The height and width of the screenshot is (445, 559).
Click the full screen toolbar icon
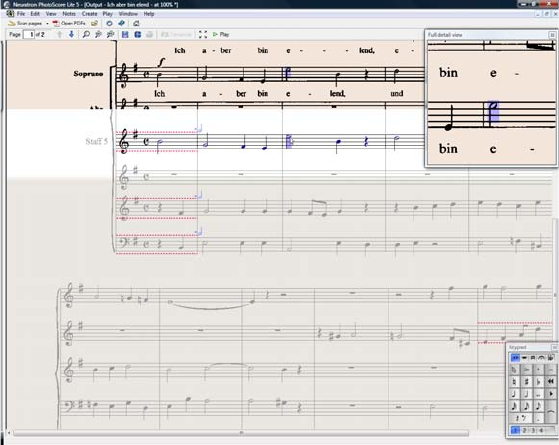click(x=203, y=35)
